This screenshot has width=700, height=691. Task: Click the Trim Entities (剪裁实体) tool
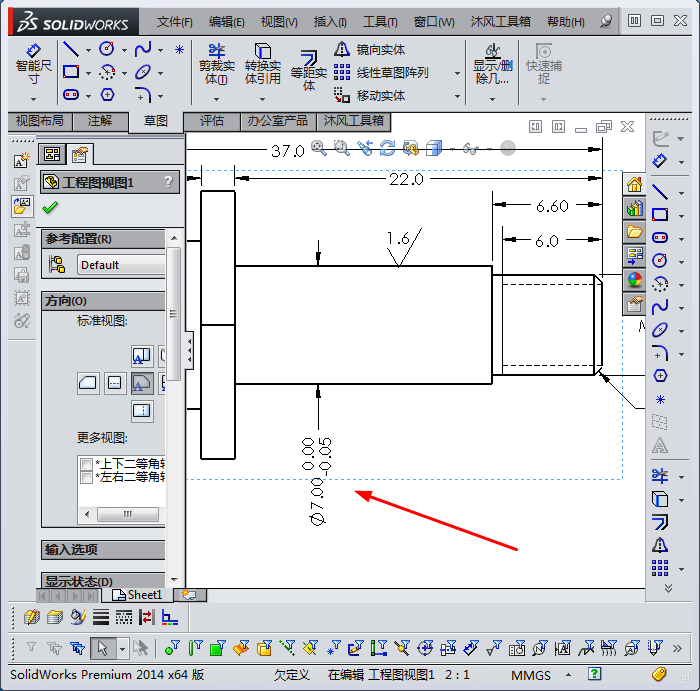click(216, 64)
